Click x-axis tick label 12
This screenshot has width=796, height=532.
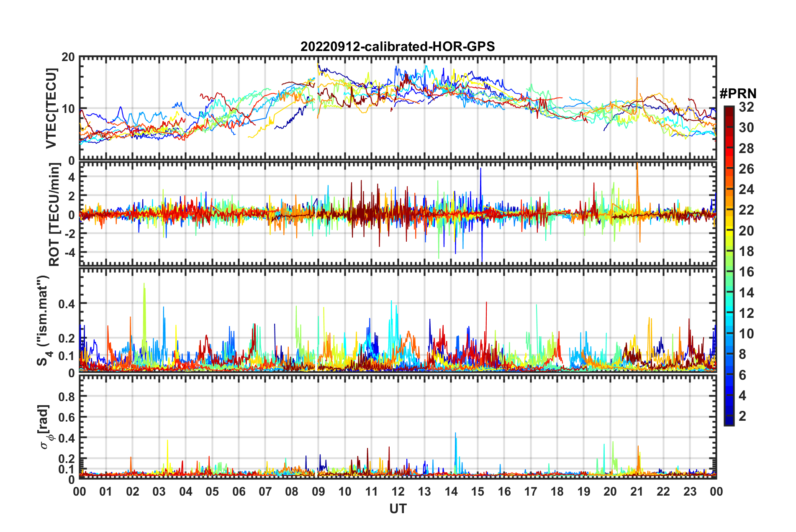[x=398, y=491]
